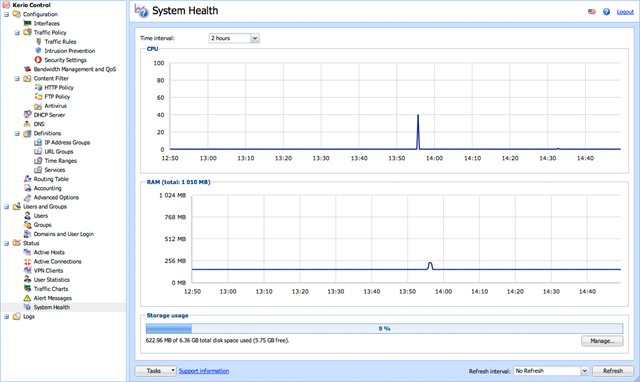Click the Logout link
Viewport: 640px width, 382px height.
pos(625,12)
